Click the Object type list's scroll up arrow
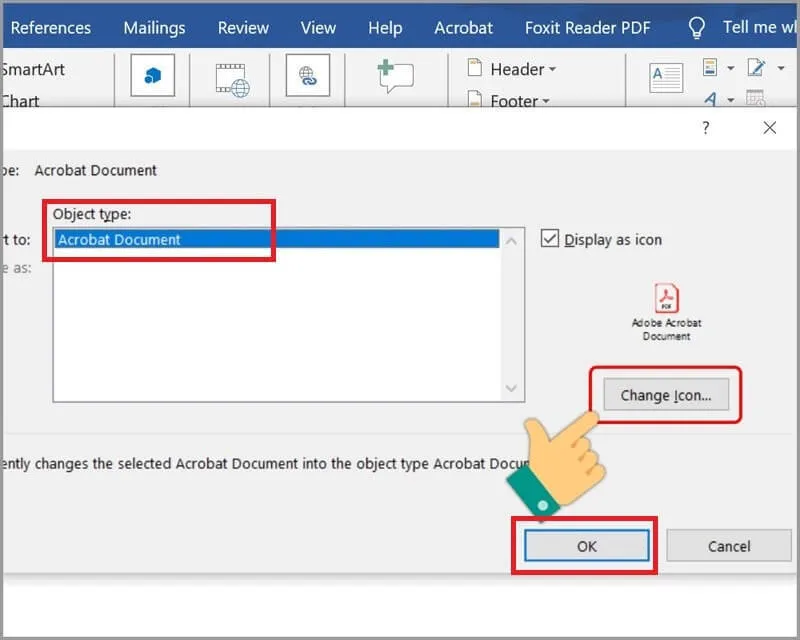Screen dimensions: 800x640 click(x=512, y=241)
